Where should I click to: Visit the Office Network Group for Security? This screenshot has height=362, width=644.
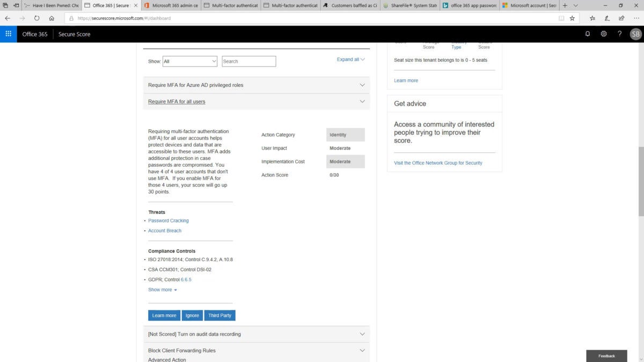click(438, 163)
